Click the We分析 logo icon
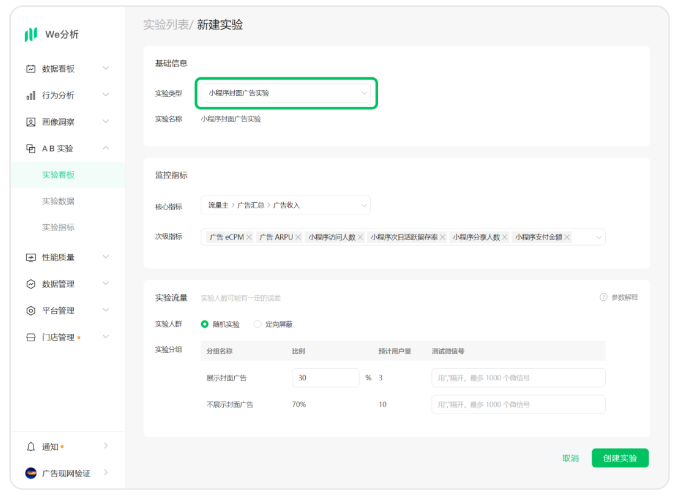The width and height of the screenshot is (682, 500). click(31, 34)
